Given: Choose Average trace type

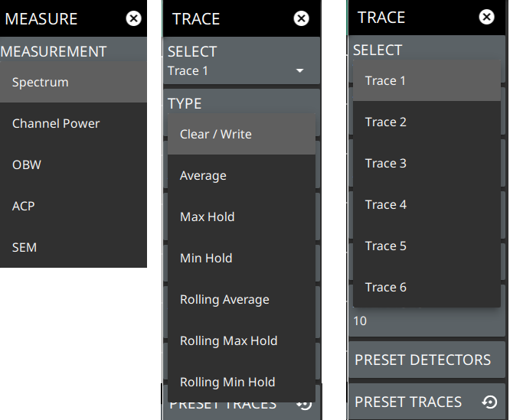Looking at the screenshot, I should point(241,175).
